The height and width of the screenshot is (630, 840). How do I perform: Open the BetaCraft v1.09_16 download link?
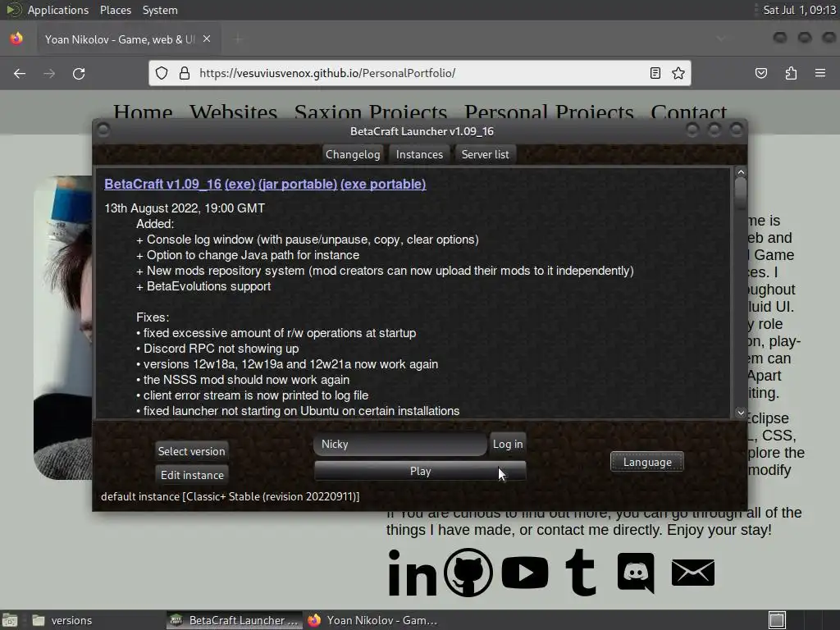(163, 184)
